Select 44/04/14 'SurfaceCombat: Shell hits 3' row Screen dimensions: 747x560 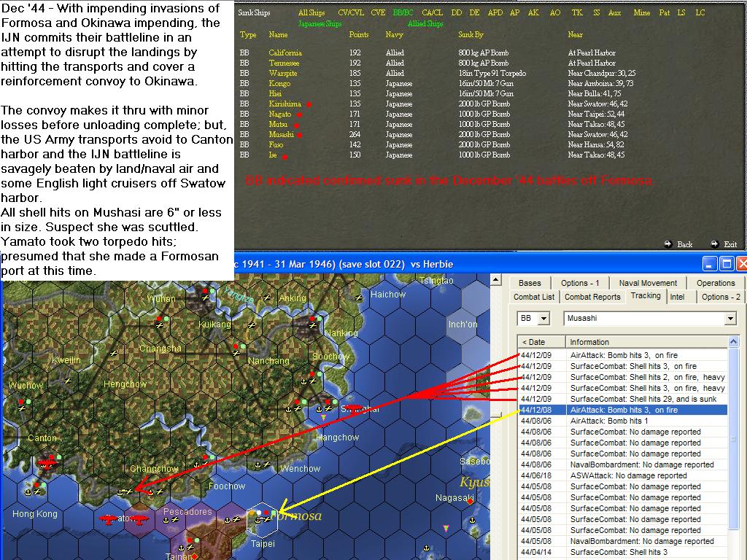[x=623, y=553]
